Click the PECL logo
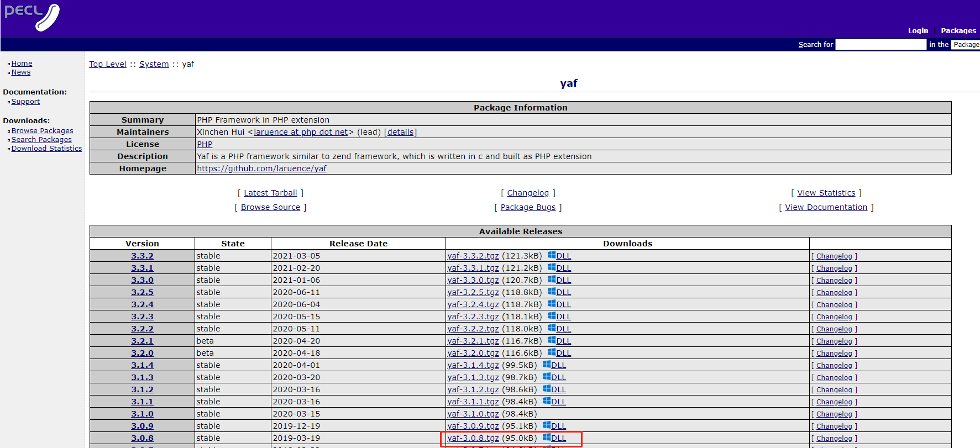980x448 pixels. (32, 17)
